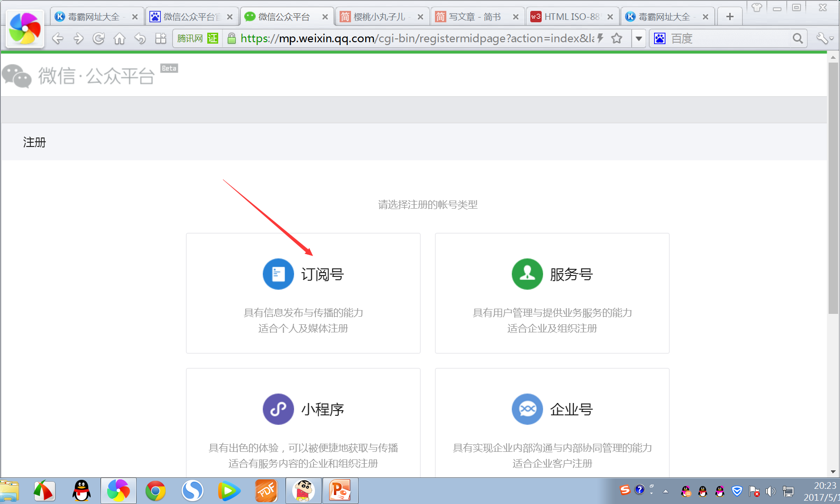Click the undo closed tab icon
This screenshot has width=840, height=504.
[140, 38]
